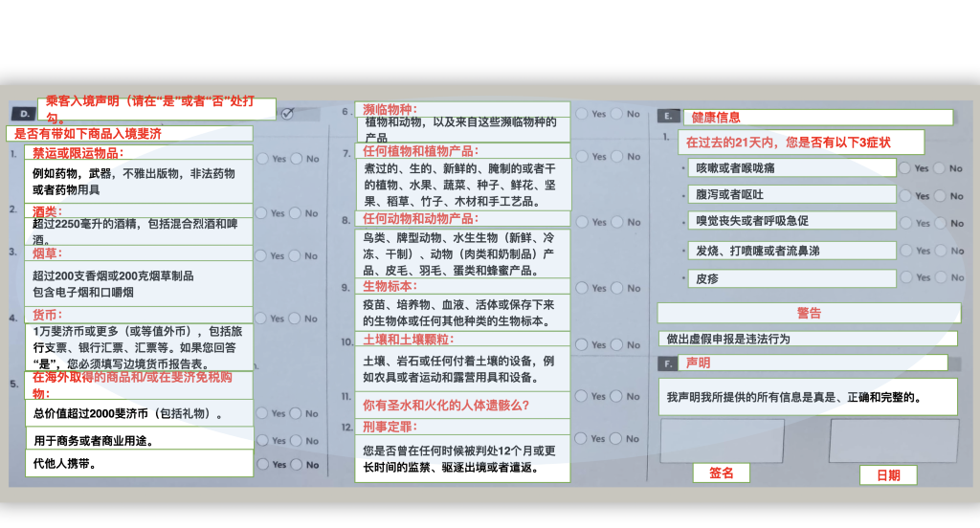Image resolution: width=980 pixels, height=528 pixels.
Task: Click the section F badge beside 声明
Action: pos(667,363)
